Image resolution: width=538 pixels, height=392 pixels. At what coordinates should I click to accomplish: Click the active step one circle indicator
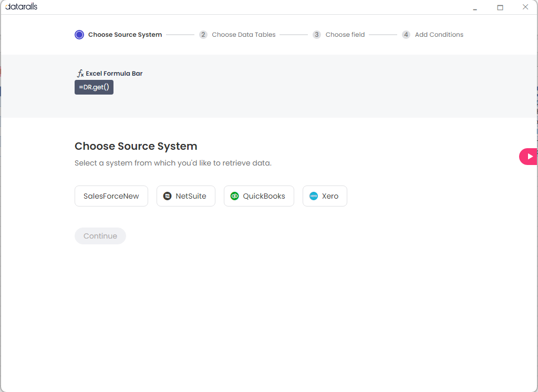click(x=79, y=35)
